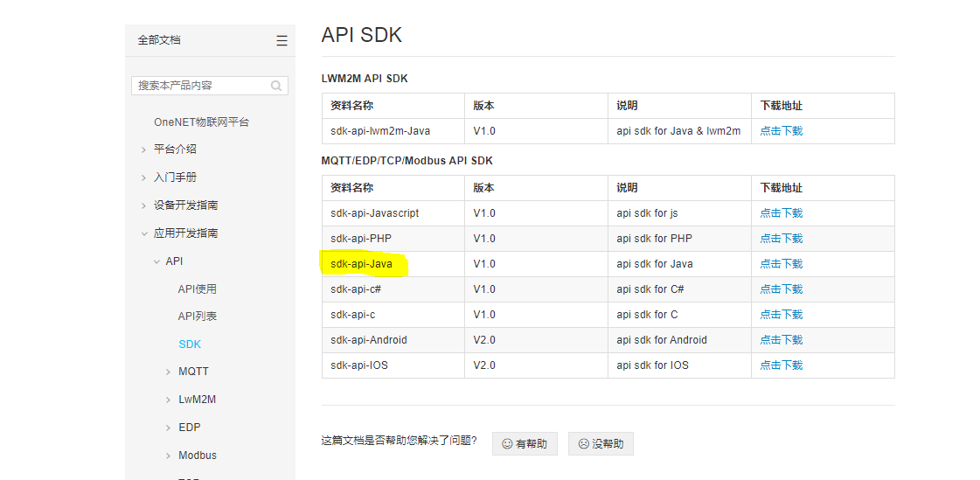Image resolution: width=980 pixels, height=480 pixels.
Task: Open the 平台介绍 sidebar entry
Action: [175, 150]
